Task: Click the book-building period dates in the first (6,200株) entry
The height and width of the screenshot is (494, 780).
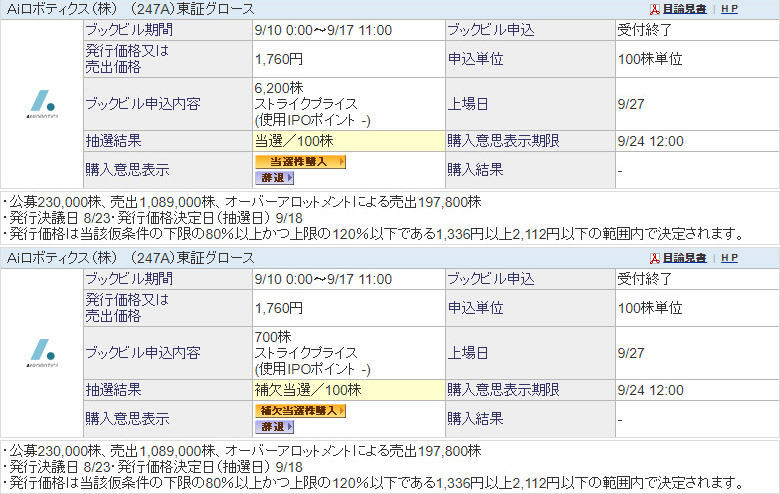Action: click(323, 30)
